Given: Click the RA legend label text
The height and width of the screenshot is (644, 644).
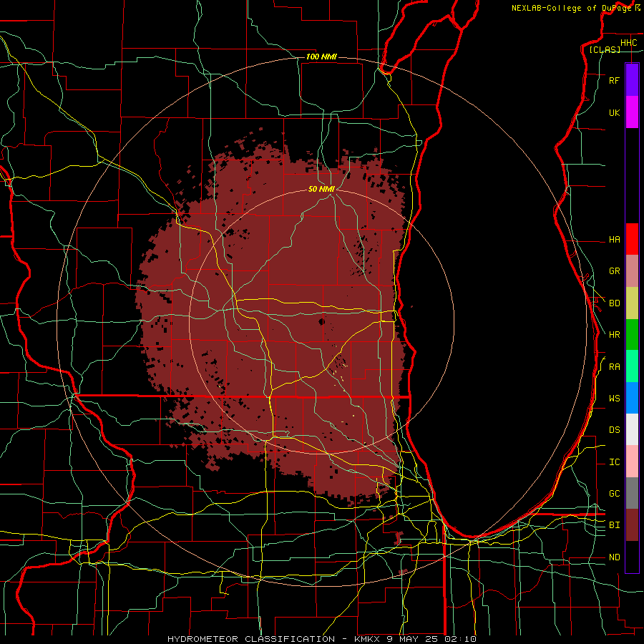Looking at the screenshot, I should 614,367.
